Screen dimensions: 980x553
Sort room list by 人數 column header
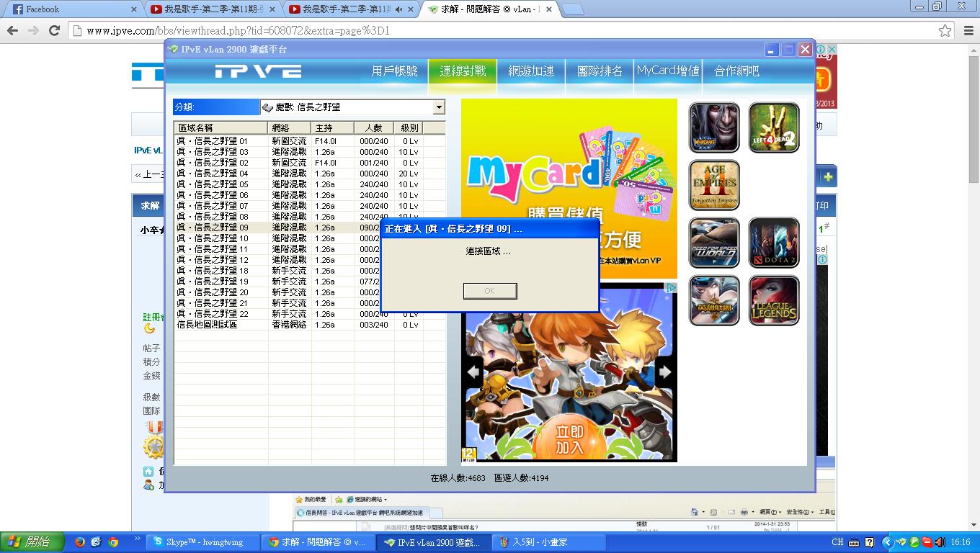click(373, 128)
